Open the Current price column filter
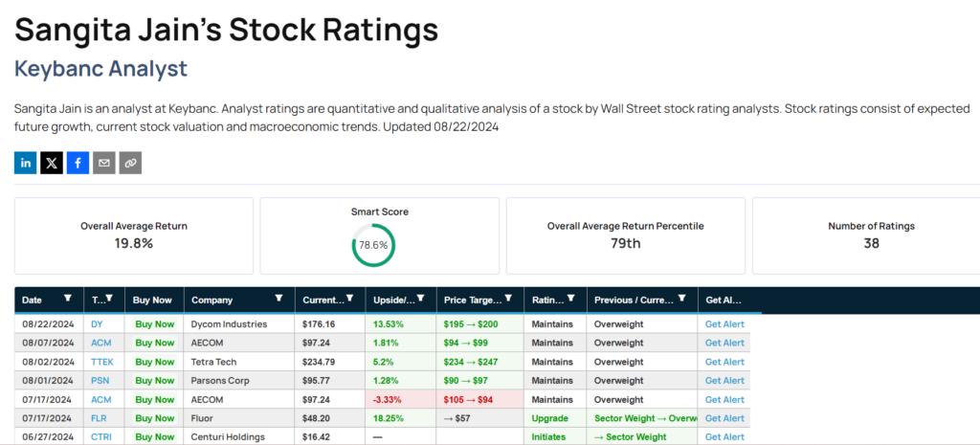Image resolution: width=980 pixels, height=445 pixels. point(350,299)
